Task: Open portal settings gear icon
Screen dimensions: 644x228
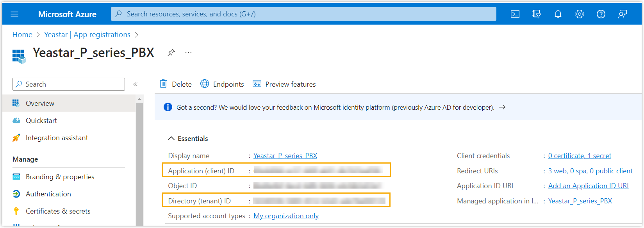Action: click(580, 14)
